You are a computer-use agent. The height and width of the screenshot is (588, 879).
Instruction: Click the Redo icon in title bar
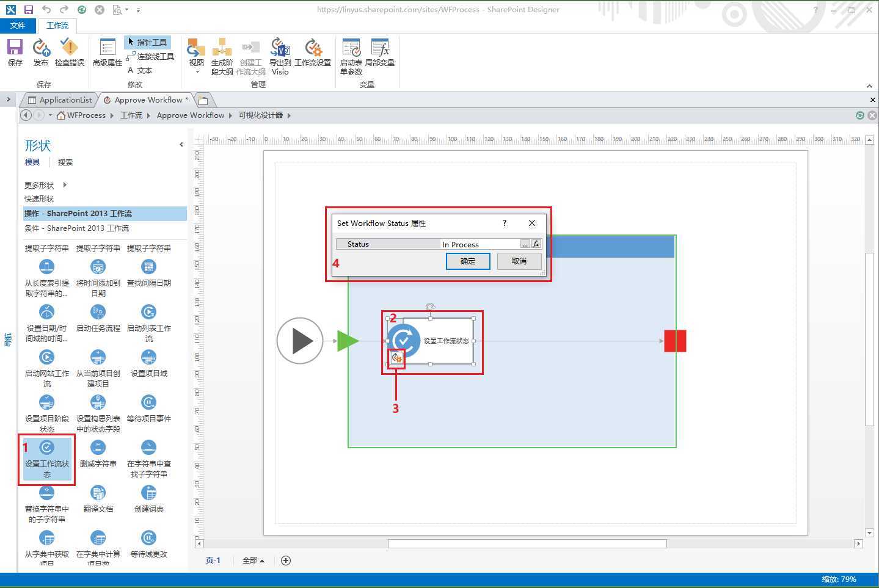coord(64,10)
